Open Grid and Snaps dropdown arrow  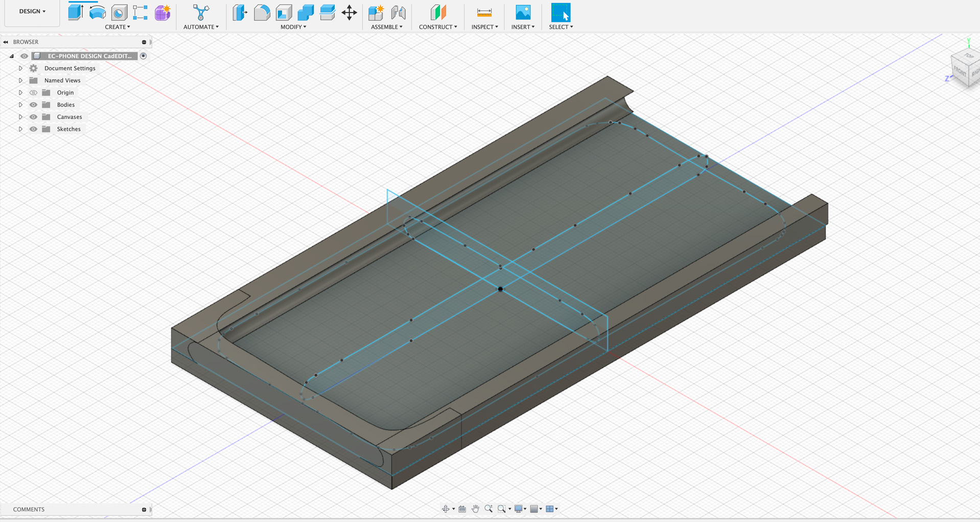tap(541, 509)
